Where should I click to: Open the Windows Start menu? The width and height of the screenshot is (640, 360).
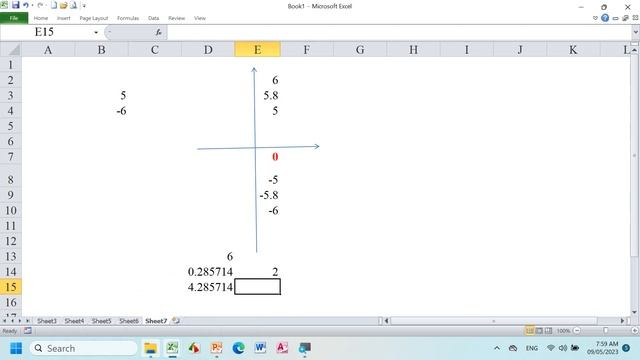click(16, 348)
